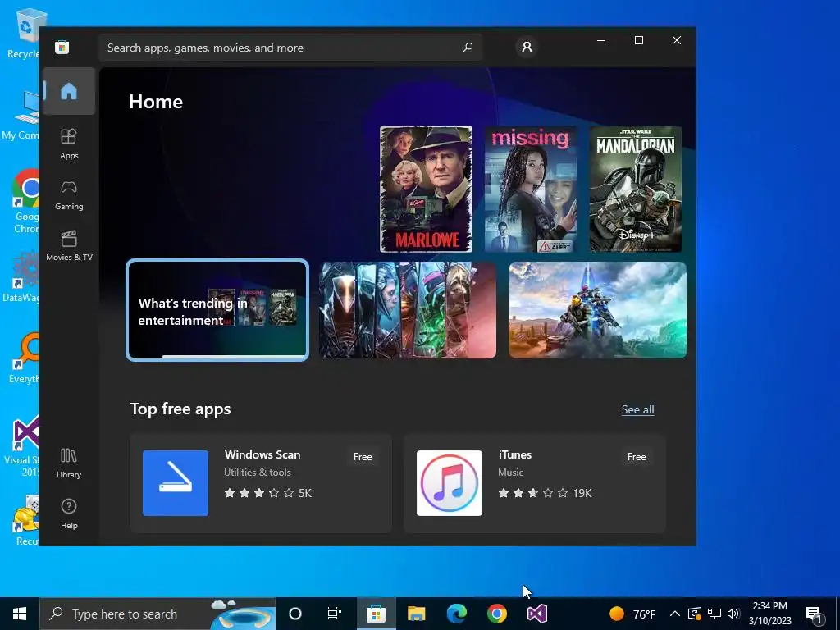
Task: Open the Marlowe movie poster
Action: click(x=426, y=189)
